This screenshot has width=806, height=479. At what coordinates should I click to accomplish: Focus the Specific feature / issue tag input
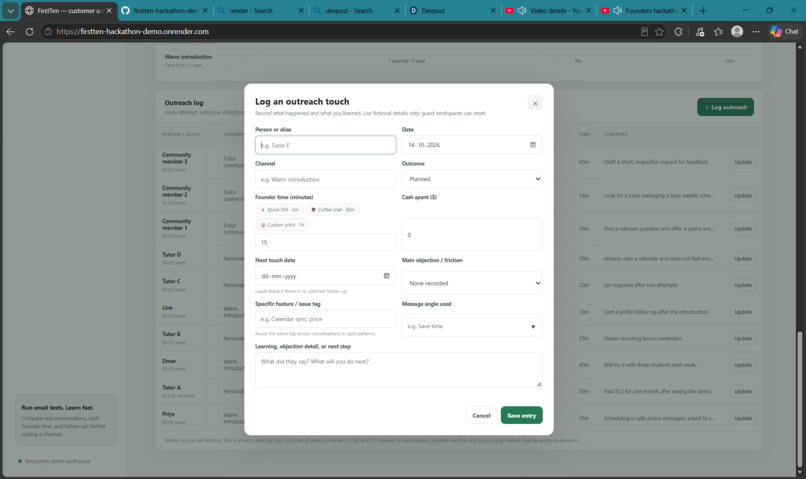tap(325, 319)
